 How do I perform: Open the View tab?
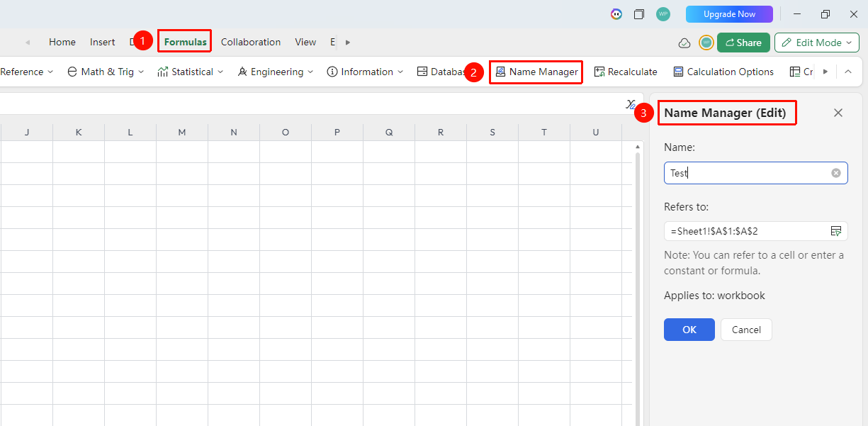(305, 43)
